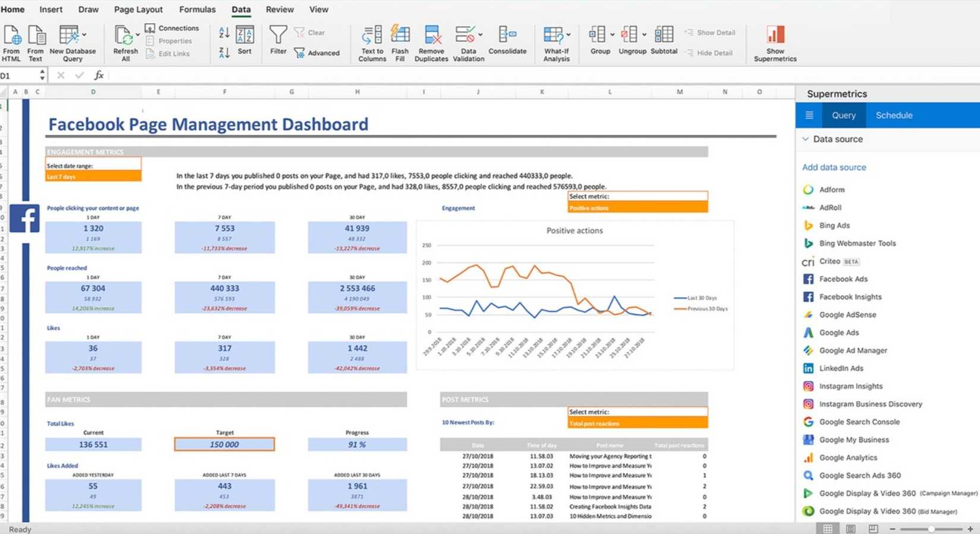Open the Formulas ribbon tab

(198, 10)
